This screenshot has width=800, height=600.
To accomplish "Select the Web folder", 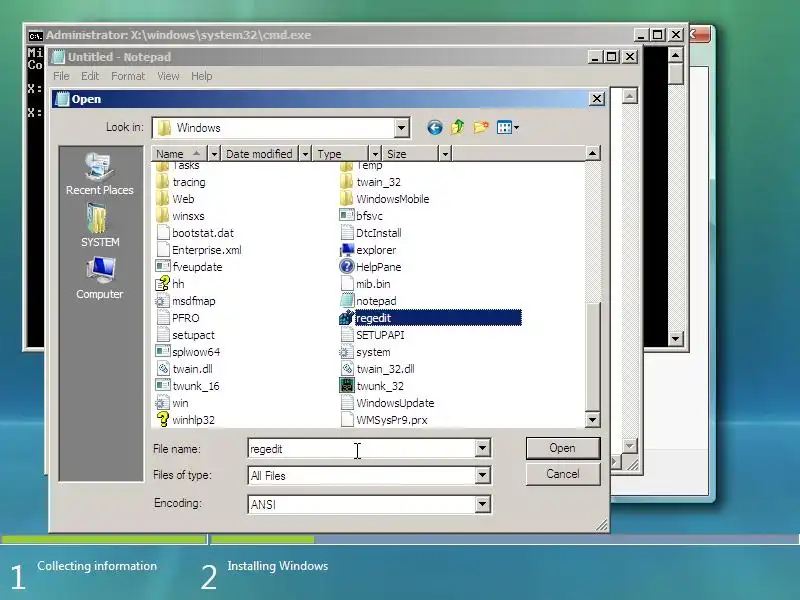I will pyautogui.click(x=175, y=199).
